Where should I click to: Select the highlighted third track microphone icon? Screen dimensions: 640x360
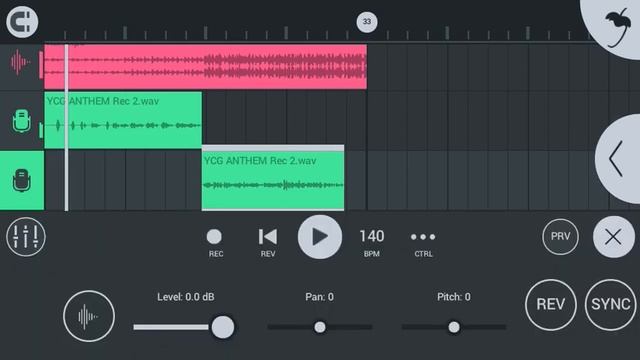[x=22, y=180]
